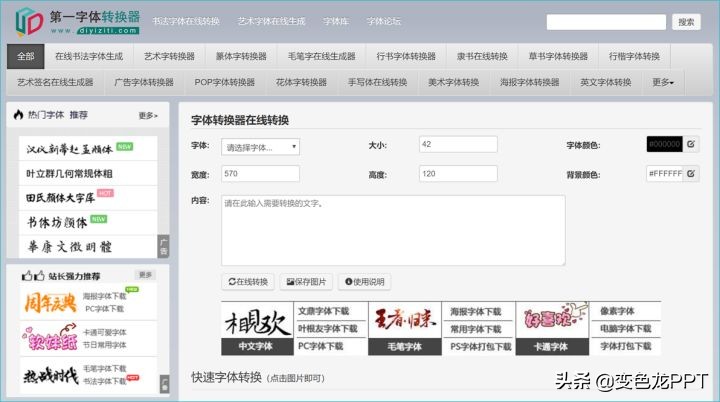Image resolution: width=720 pixels, height=402 pixels.
Task: Expand the 更多 category dropdown
Action: (663, 83)
